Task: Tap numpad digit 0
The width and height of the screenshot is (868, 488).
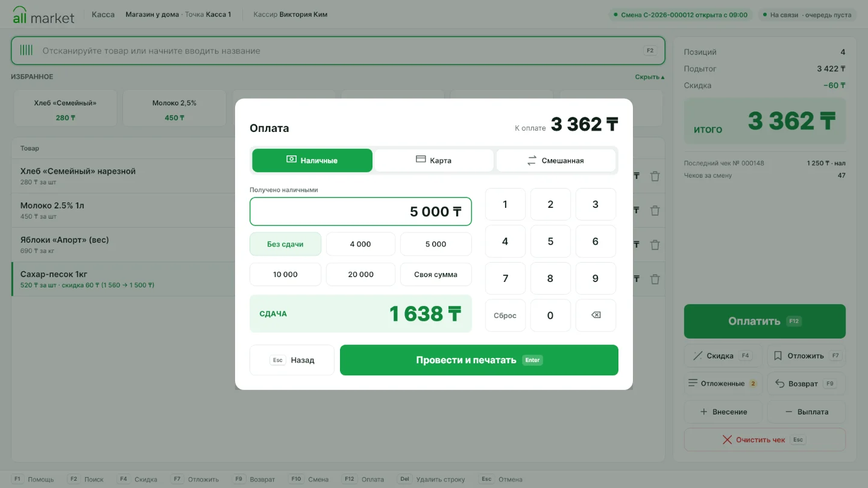Action: (x=550, y=315)
